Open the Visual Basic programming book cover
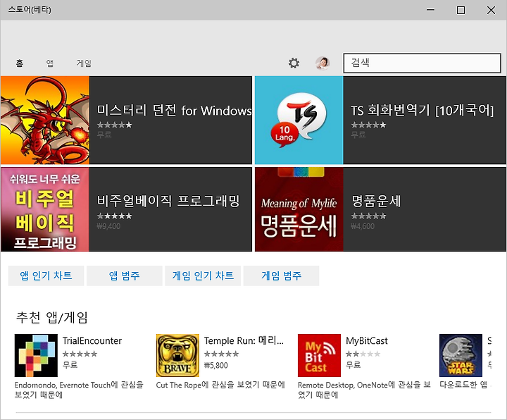The image size is (507, 420). tap(45, 209)
